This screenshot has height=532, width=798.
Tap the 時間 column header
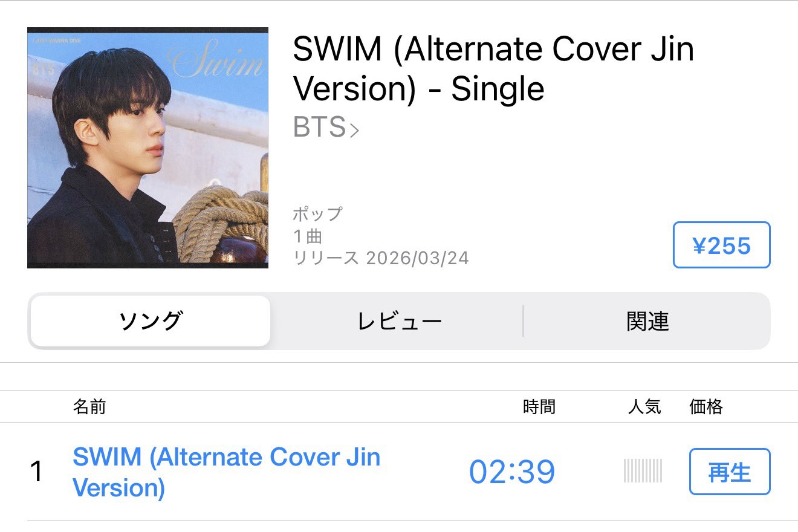[539, 407]
